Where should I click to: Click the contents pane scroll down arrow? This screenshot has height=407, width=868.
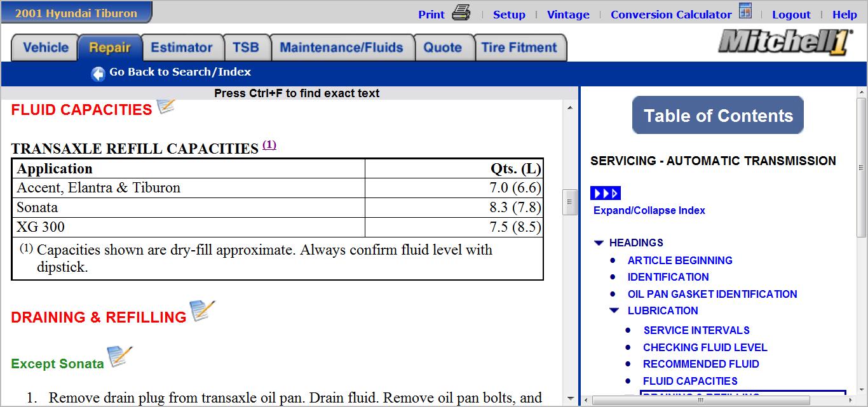pyautogui.click(x=862, y=390)
